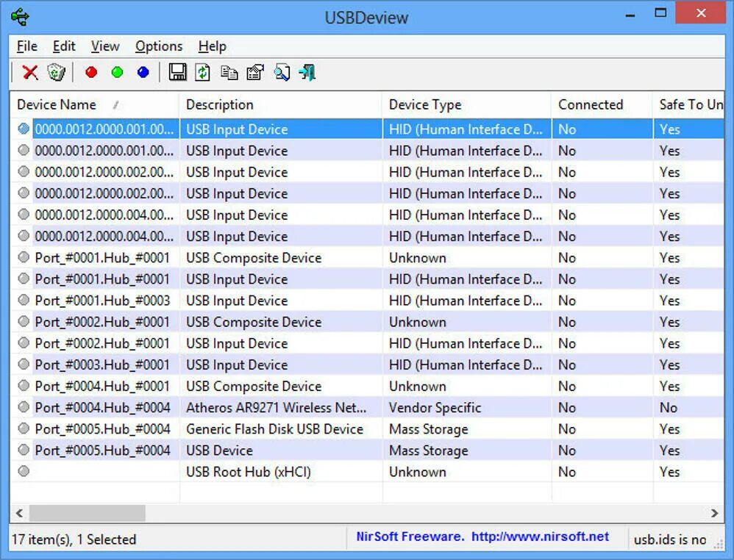This screenshot has width=734, height=560.
Task: Click the Find magnifier toolbar icon
Action: pos(282,72)
